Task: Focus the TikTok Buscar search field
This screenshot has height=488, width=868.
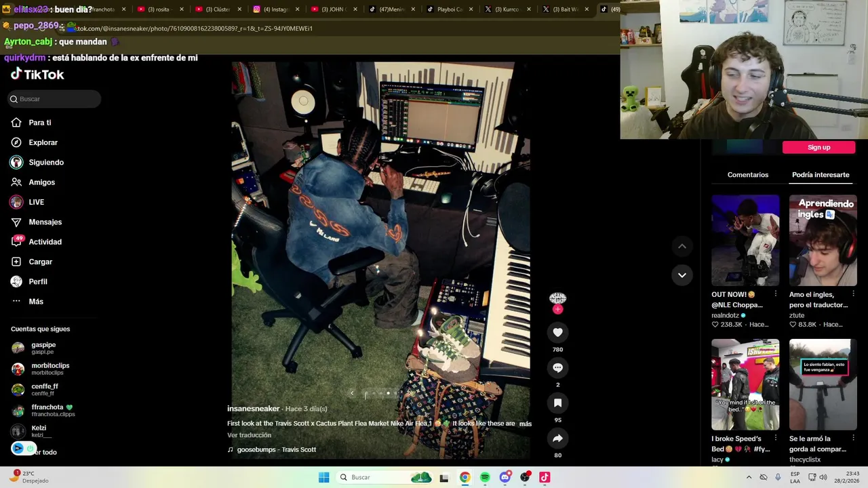Action: (x=54, y=99)
